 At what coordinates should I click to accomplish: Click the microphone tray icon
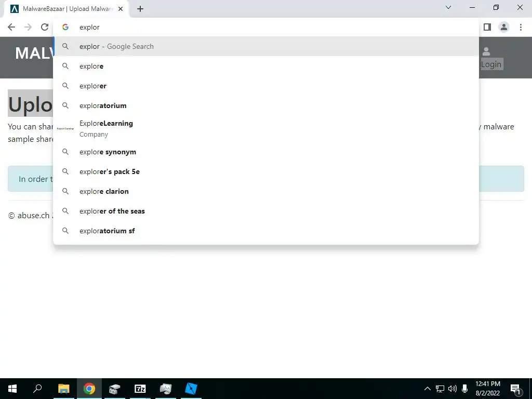coord(465,389)
